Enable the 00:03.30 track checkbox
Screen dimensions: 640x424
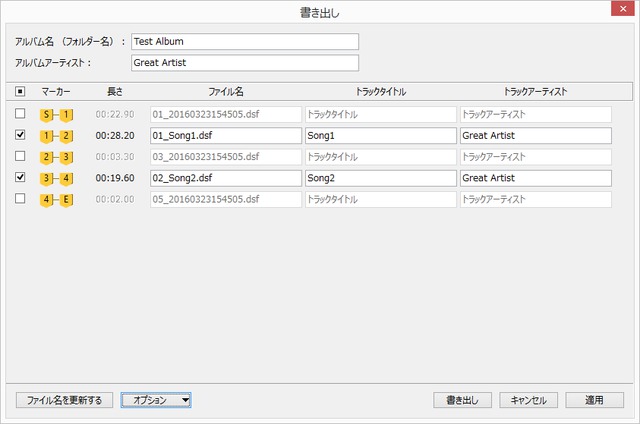click(x=21, y=157)
